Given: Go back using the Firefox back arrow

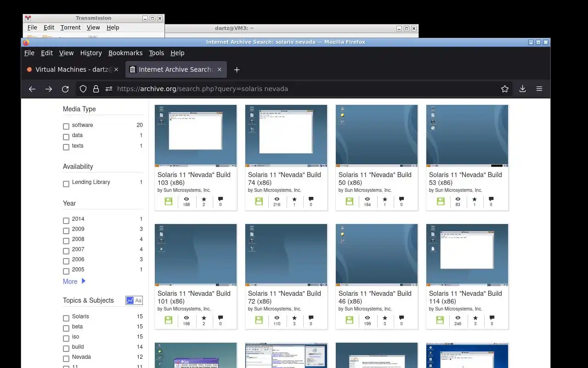Looking at the screenshot, I should click(32, 89).
